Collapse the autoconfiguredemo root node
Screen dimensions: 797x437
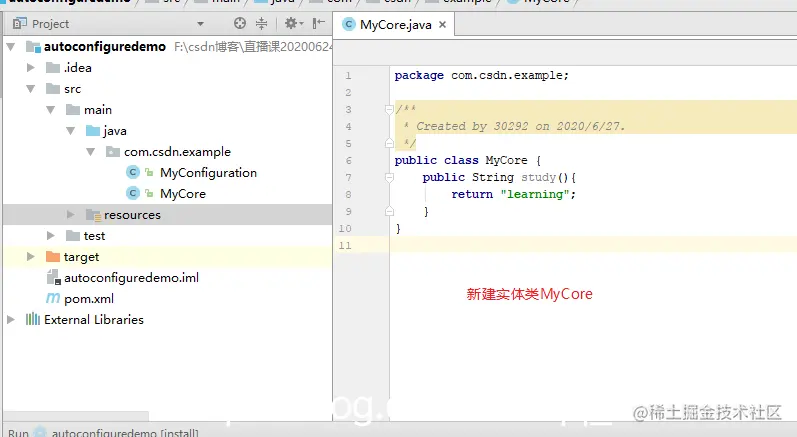pyautogui.click(x=10, y=47)
